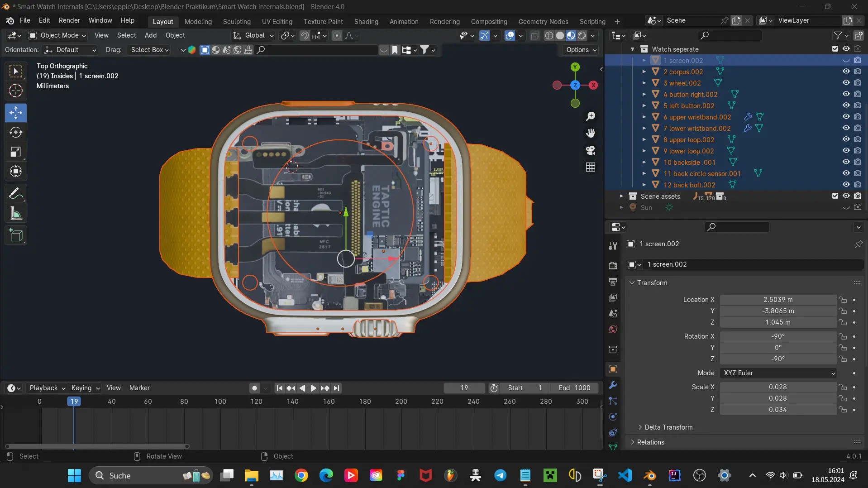Switch to the Geometry Nodes workspace tab
This screenshot has width=868, height=488.
pyautogui.click(x=543, y=22)
